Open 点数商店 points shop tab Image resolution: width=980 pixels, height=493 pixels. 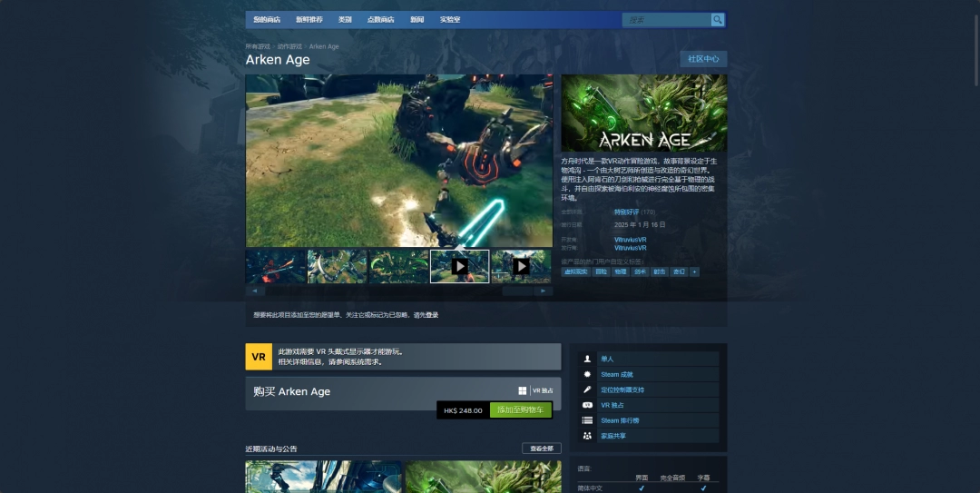pos(380,20)
